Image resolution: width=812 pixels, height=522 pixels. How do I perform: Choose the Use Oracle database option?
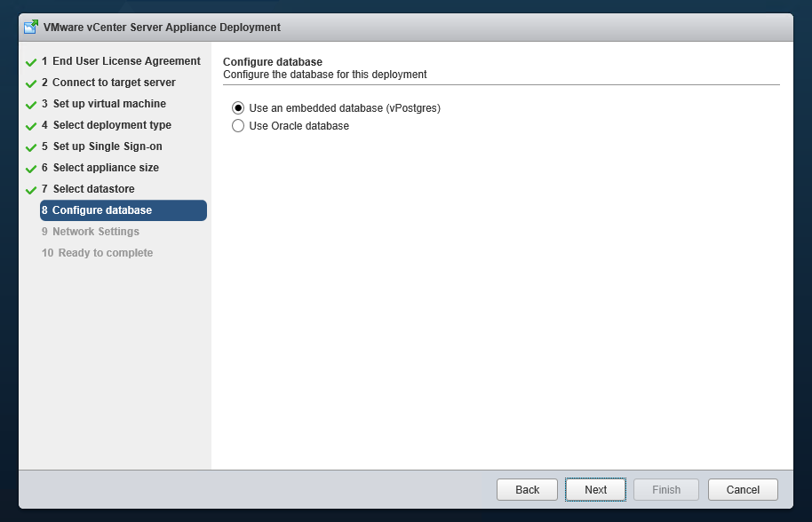(238, 126)
